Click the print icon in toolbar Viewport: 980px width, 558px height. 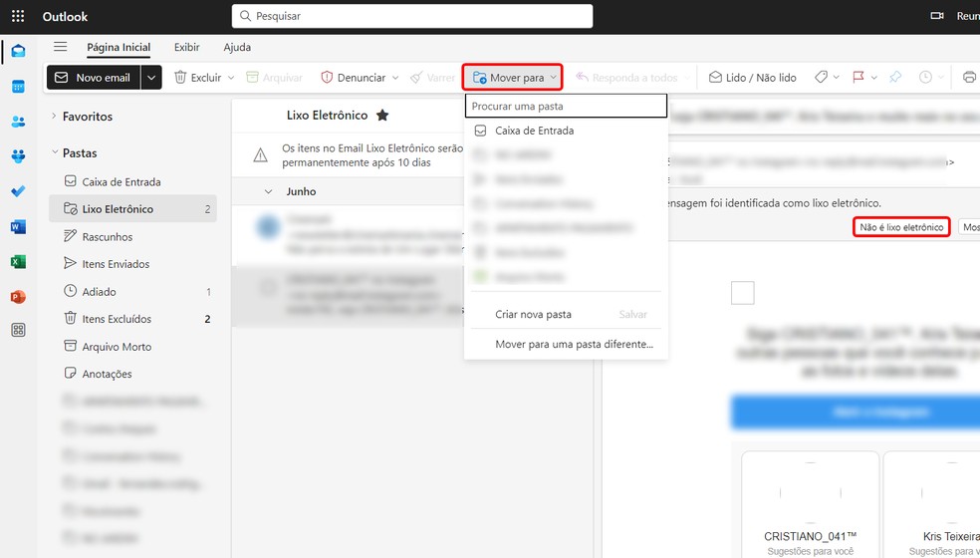969,77
